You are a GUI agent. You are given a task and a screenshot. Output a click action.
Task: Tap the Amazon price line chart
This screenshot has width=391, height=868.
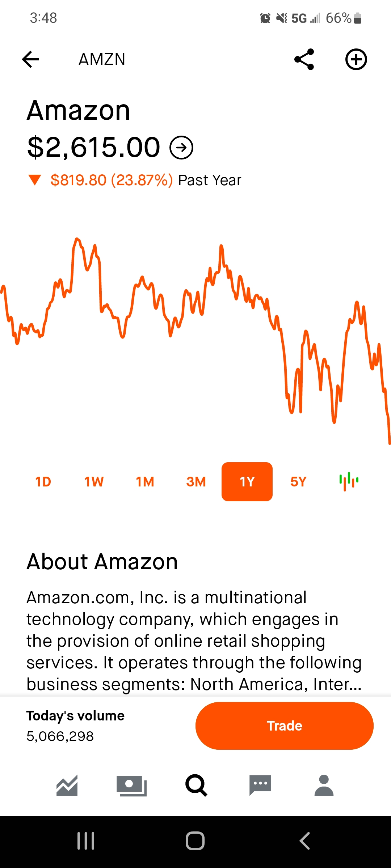click(x=195, y=340)
